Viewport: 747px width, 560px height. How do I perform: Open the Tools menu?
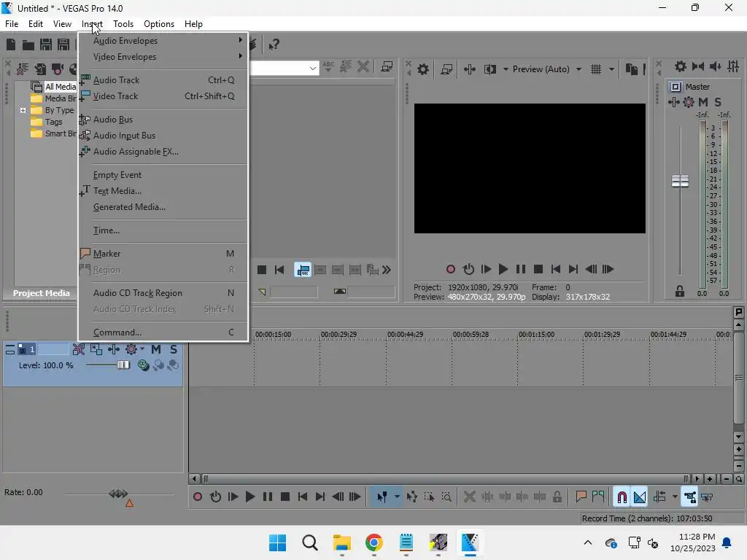point(123,24)
